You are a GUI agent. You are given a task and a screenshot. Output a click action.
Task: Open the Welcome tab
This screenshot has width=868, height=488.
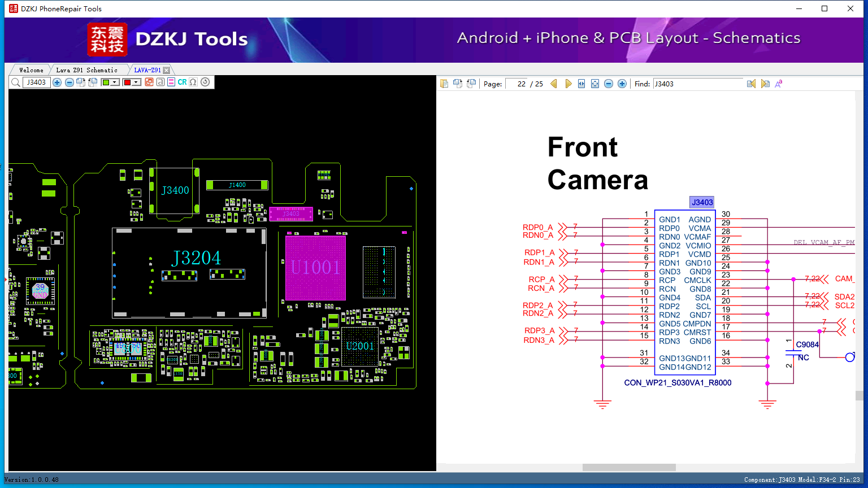point(31,70)
